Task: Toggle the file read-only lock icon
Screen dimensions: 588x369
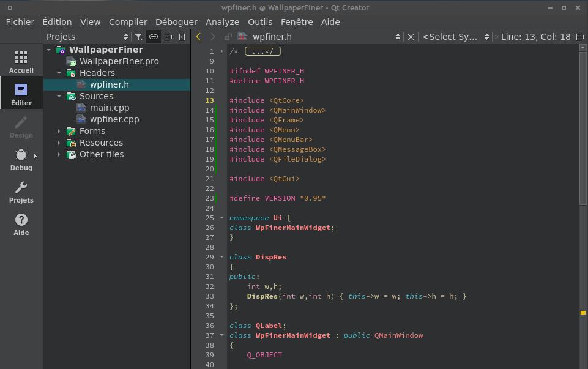Action: click(227, 37)
